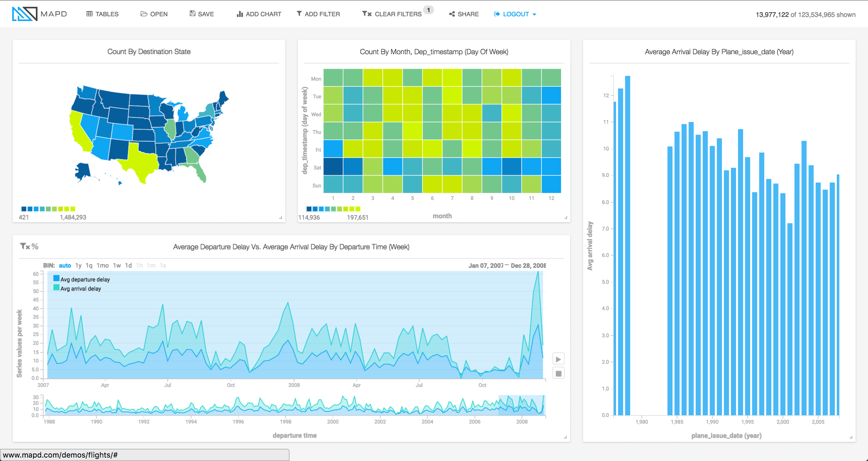Click the 114,936 heatmap legend minimum
This screenshot has width=868, height=461.
309,217
